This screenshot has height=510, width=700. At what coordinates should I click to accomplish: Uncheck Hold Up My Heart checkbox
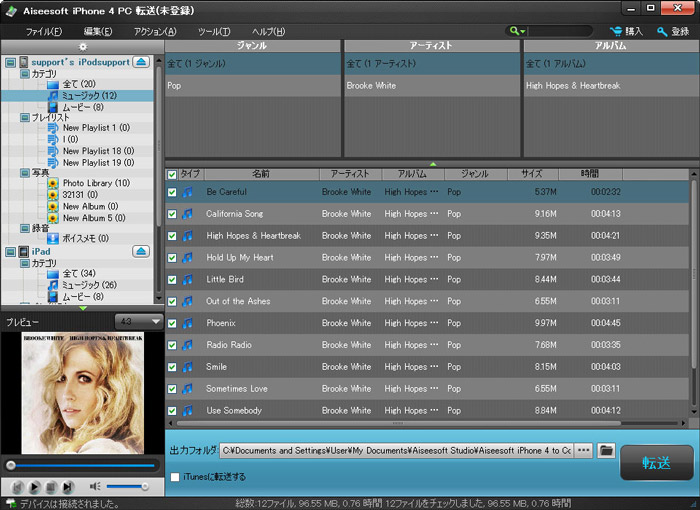pyautogui.click(x=172, y=258)
